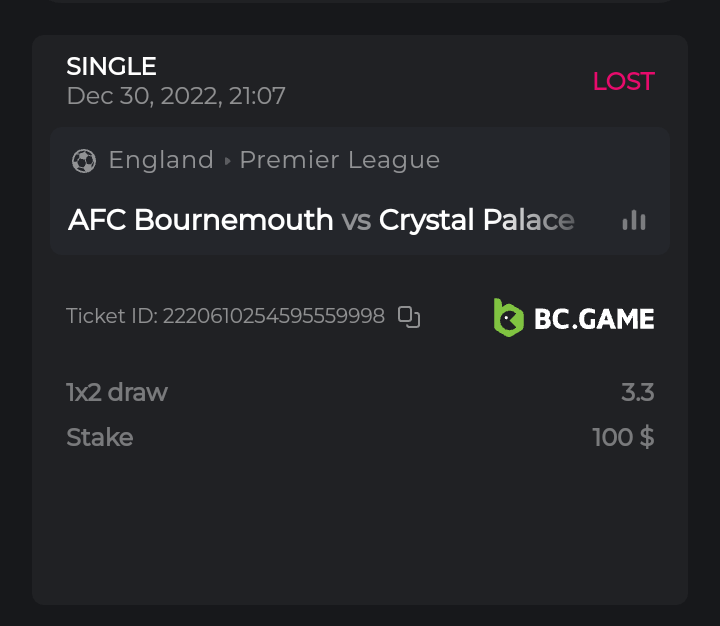Image resolution: width=720 pixels, height=626 pixels.
Task: Click the empty area below the Stake row
Action: coord(360,530)
